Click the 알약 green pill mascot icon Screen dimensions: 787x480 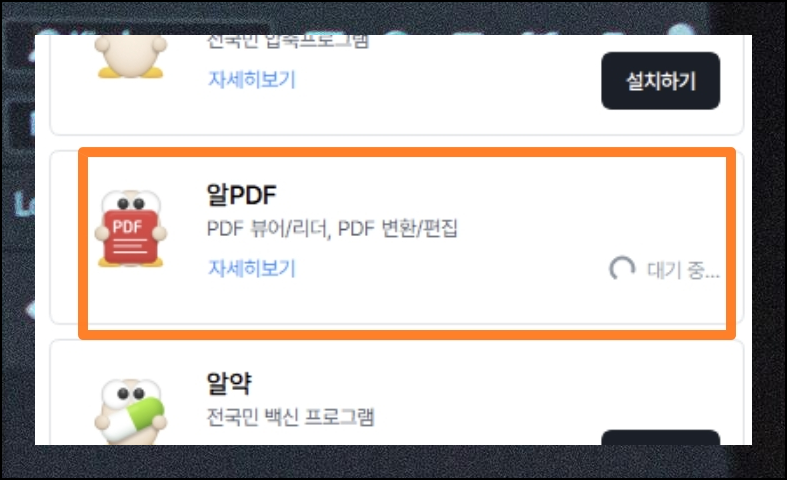[x=131, y=411]
